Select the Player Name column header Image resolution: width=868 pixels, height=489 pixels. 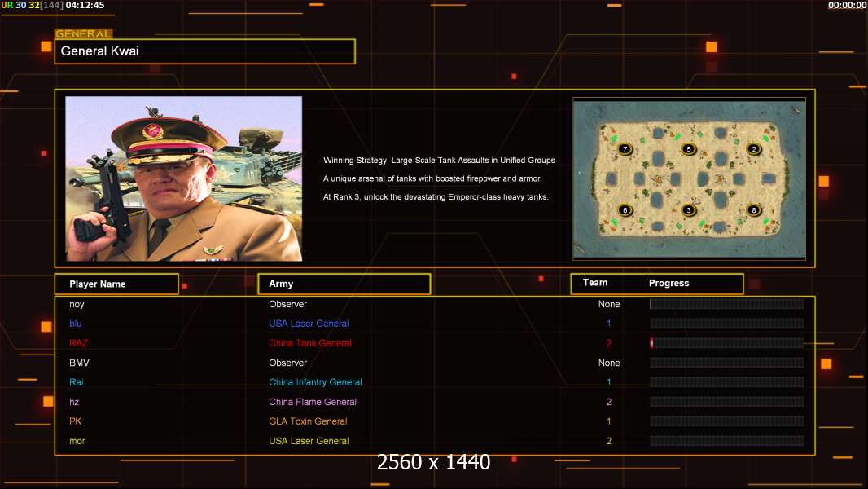pyautogui.click(x=116, y=284)
